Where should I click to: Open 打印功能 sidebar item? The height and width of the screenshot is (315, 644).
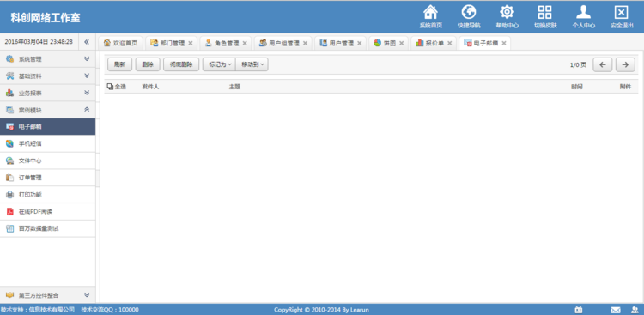click(47, 195)
